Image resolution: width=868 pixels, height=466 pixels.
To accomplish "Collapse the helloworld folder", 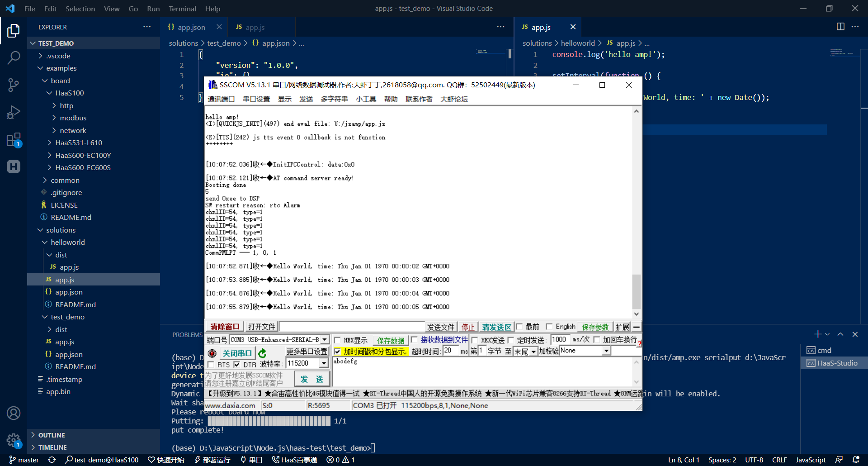I will (68, 242).
